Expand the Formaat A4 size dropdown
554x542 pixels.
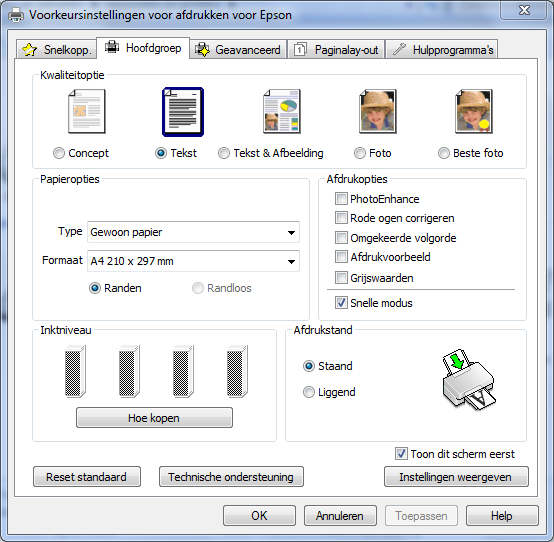(193, 261)
